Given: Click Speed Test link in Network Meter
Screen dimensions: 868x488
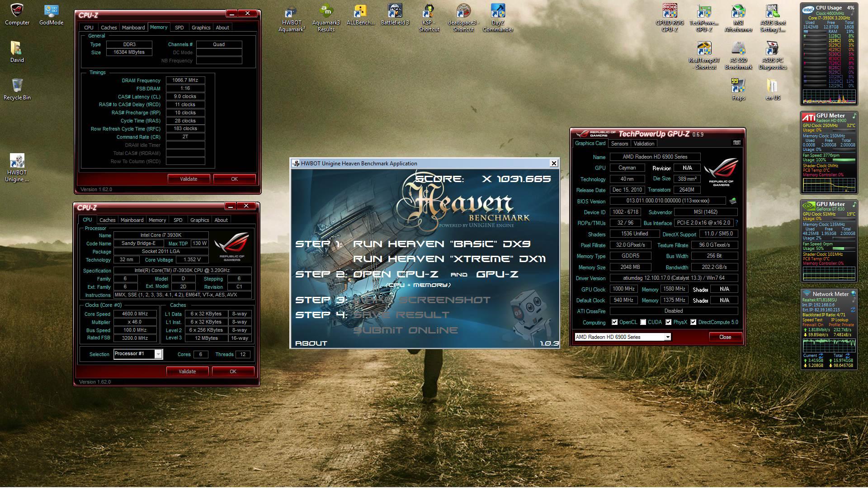Looking at the screenshot, I should click(x=812, y=320).
